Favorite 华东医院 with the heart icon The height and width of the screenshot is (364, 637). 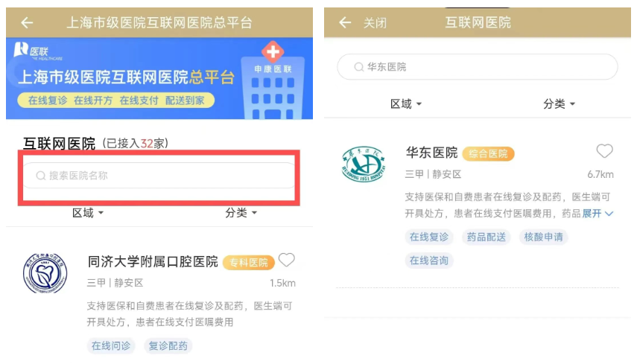click(604, 151)
